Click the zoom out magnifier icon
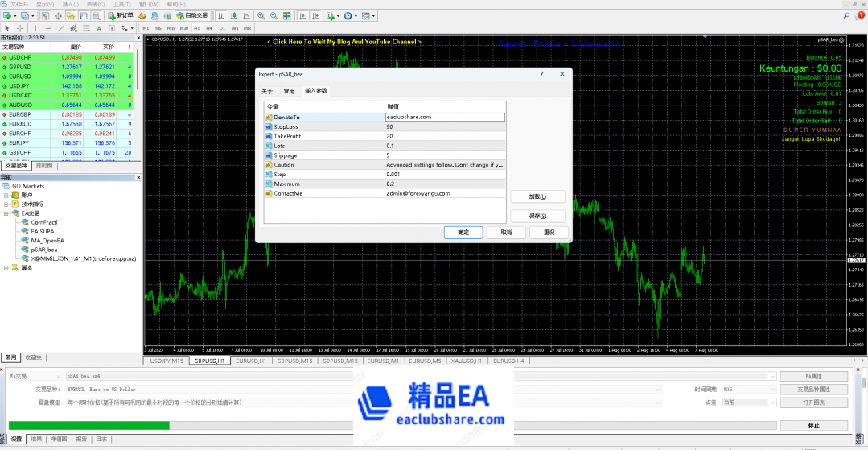The image size is (868, 450). (275, 15)
